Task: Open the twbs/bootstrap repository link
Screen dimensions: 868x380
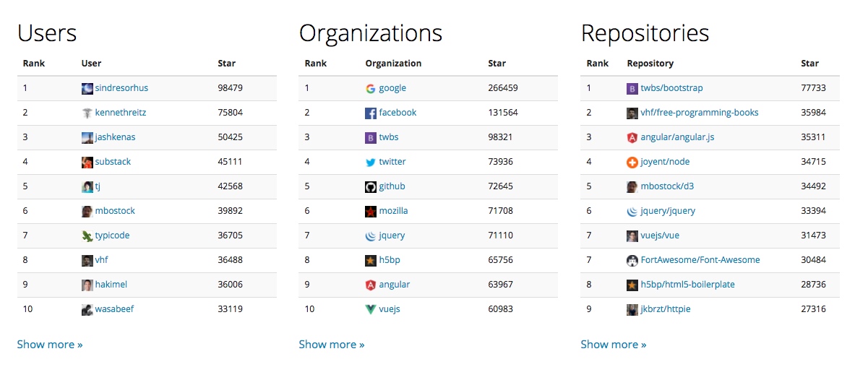Action: point(671,88)
